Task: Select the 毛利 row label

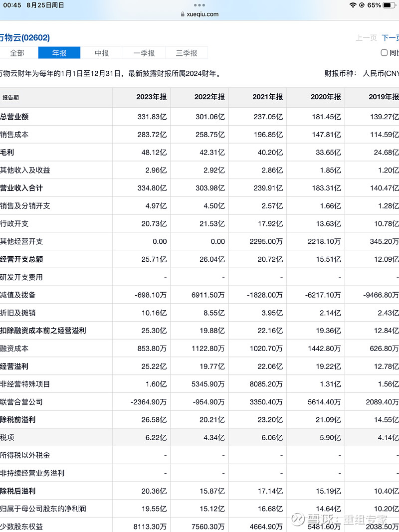Action: click(7, 153)
